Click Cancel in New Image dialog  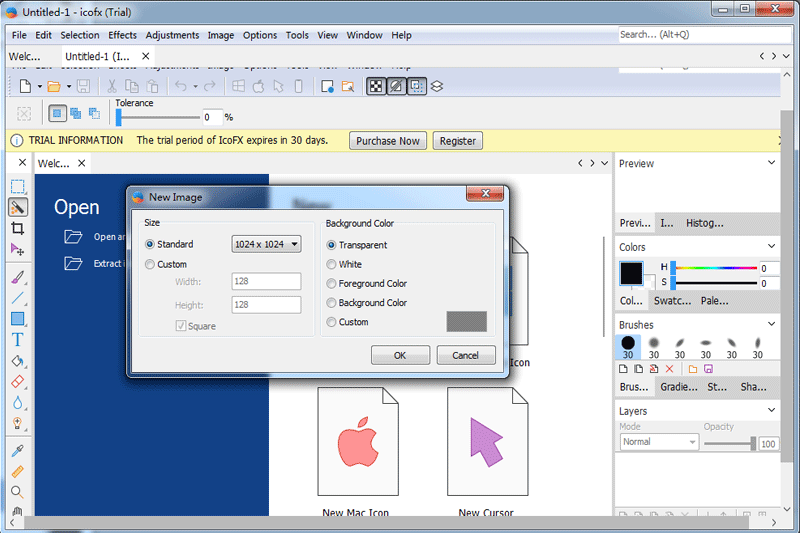click(x=465, y=355)
